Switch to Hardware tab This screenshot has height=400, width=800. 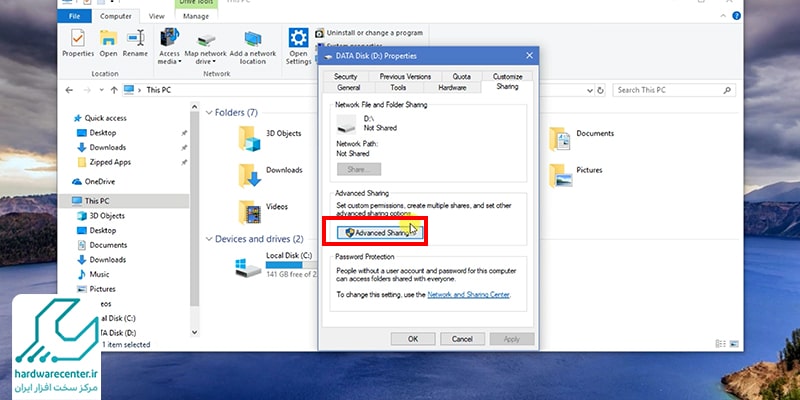coord(452,88)
